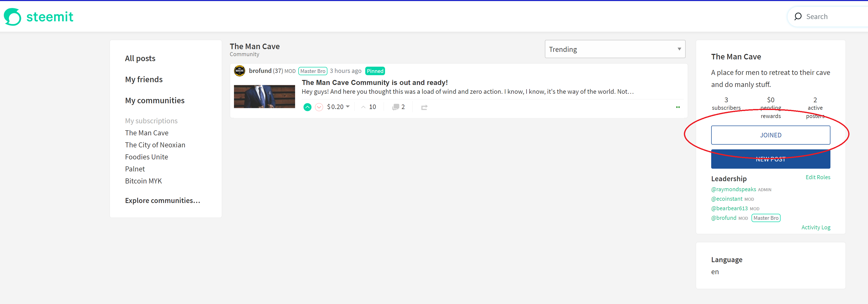Click the search magnifier icon
Screen dimensions: 868x304
pos(798,17)
